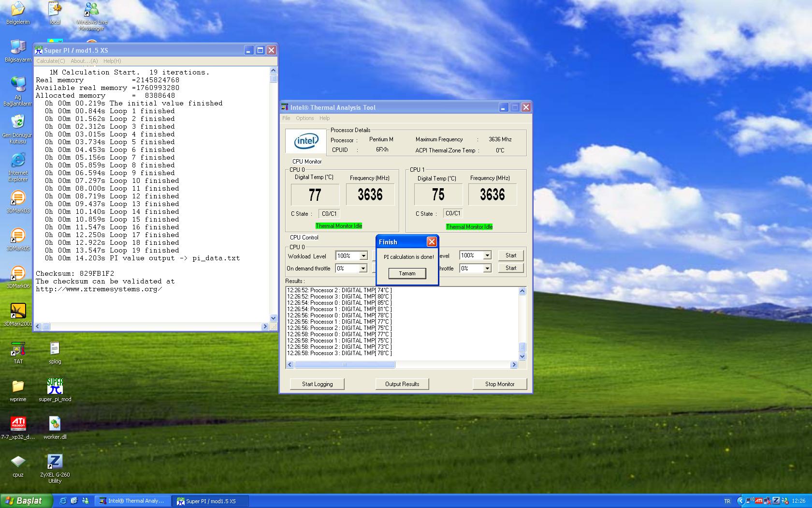
Task: Expand hidden system tray icons arrow
Action: [741, 501]
